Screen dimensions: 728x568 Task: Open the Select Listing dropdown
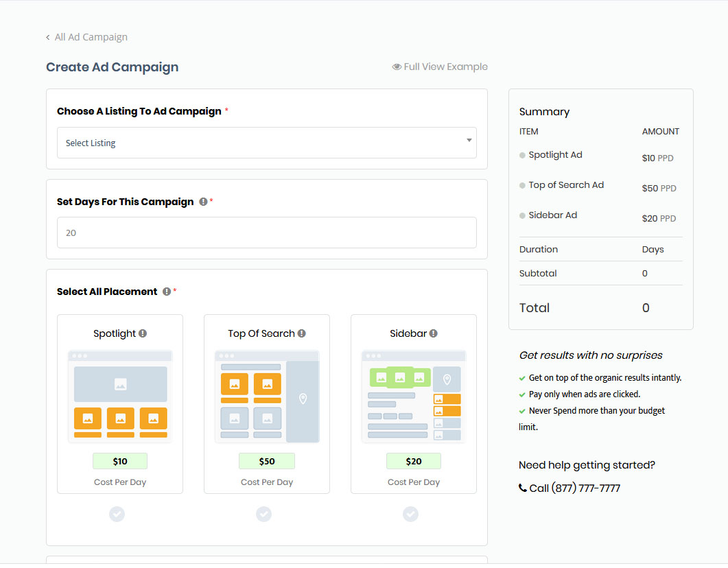click(266, 143)
